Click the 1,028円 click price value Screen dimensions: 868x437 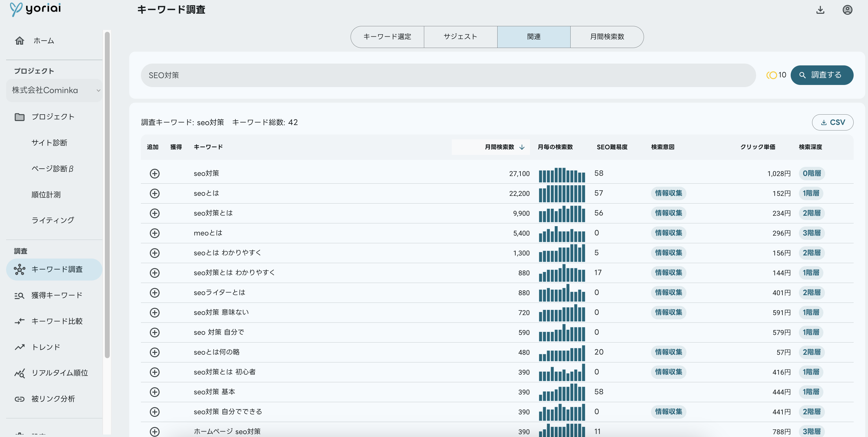tap(779, 174)
